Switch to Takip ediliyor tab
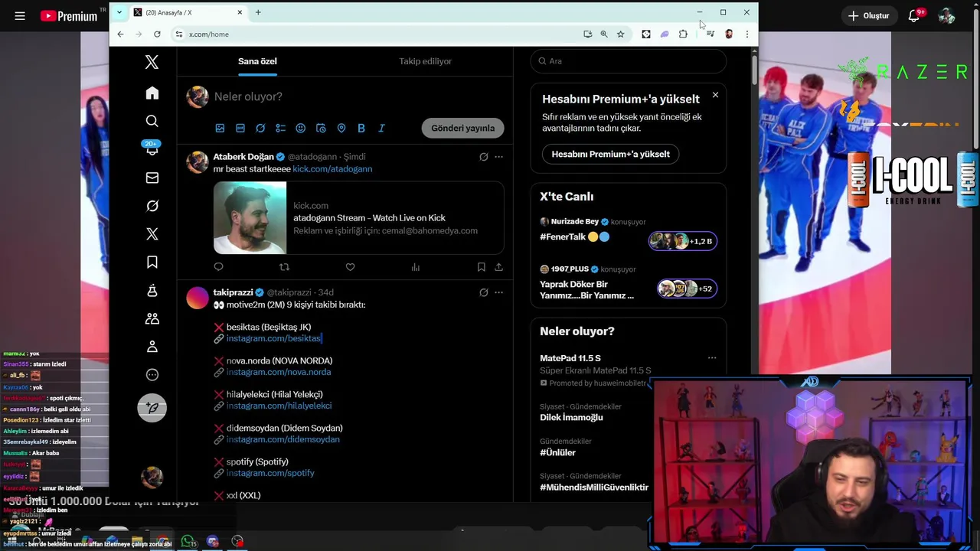 click(x=425, y=61)
